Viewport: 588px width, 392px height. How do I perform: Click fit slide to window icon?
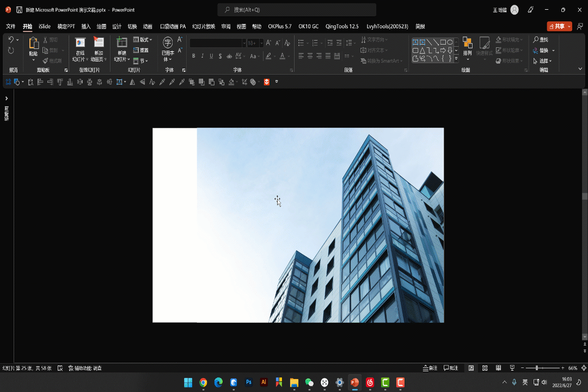583,368
